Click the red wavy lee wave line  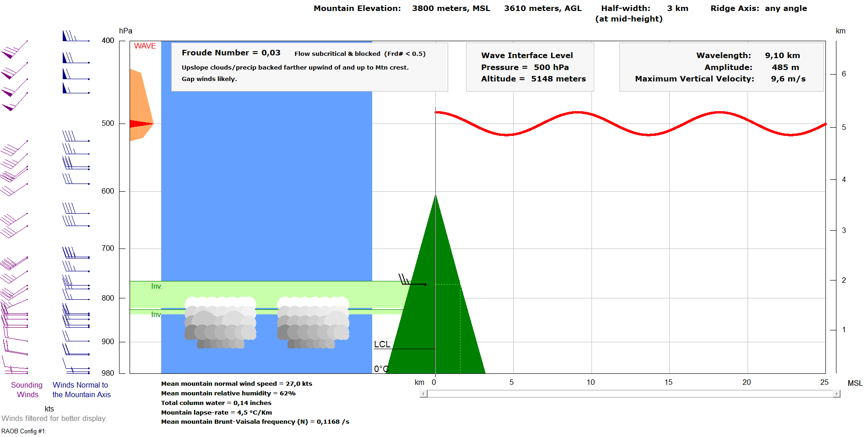578,113
